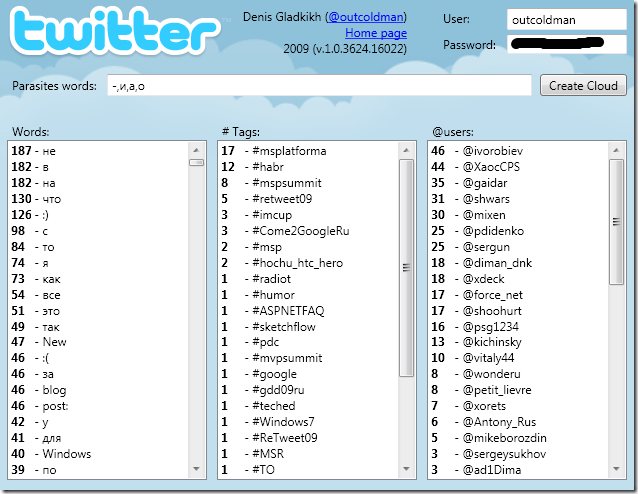
Task: Select tag row #gdd09ru
Action: tap(308, 390)
